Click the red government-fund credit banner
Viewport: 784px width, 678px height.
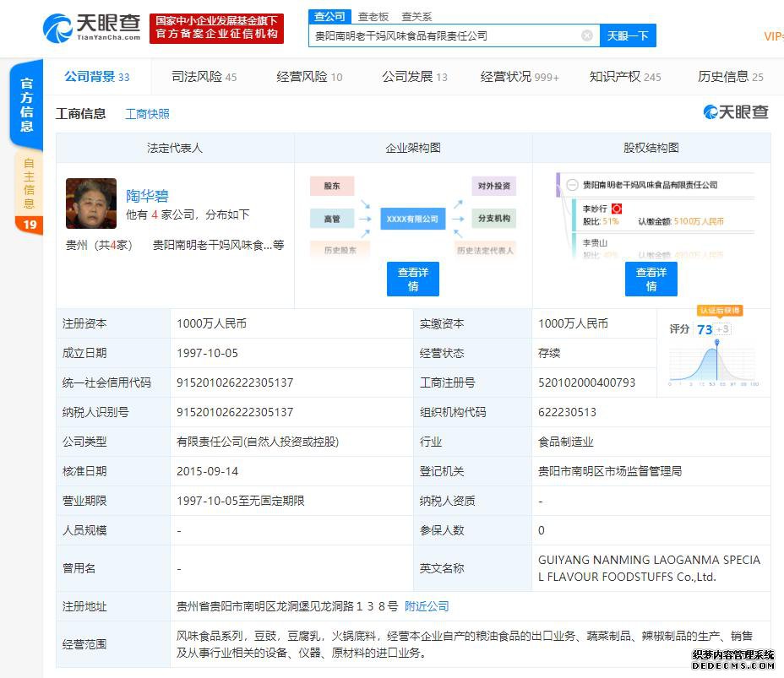pos(216,28)
